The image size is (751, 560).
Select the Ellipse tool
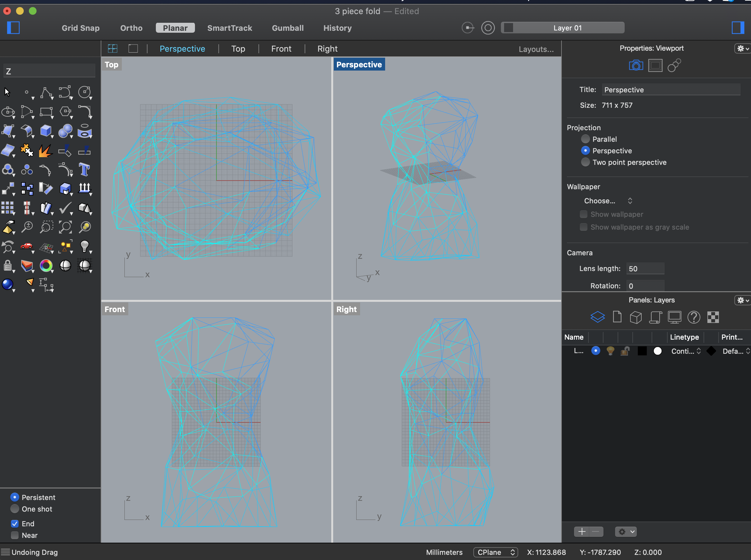coord(8,112)
